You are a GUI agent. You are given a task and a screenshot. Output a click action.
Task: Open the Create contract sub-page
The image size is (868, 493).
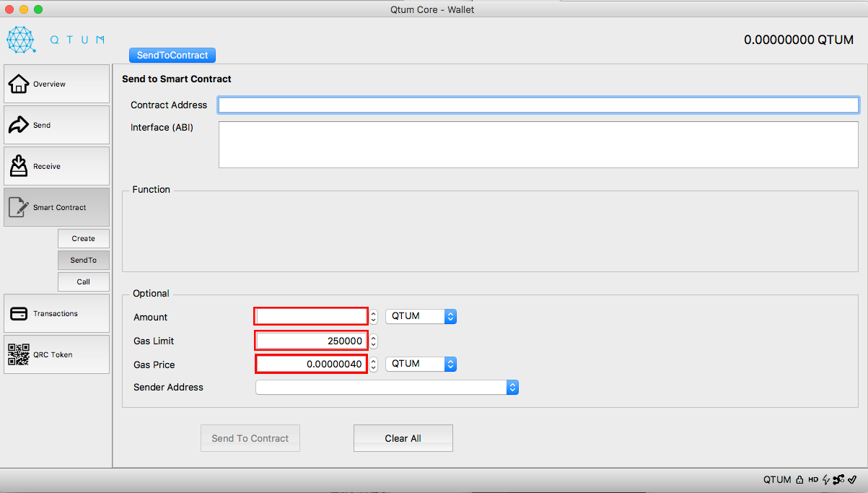point(84,238)
